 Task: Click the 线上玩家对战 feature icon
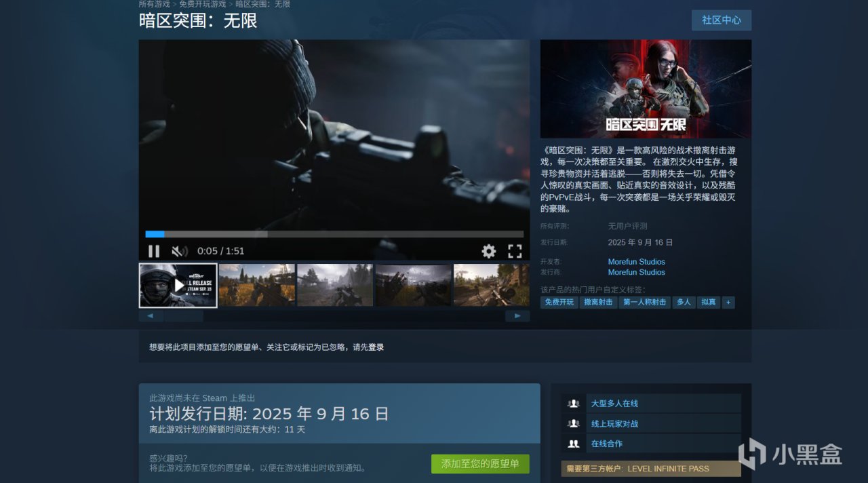(x=574, y=424)
